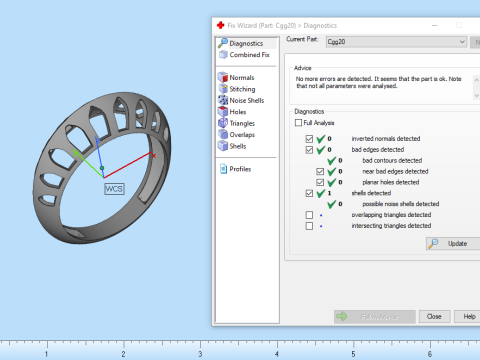
Task: Click the 'No more errors are detected' advice text
Action: (379, 82)
